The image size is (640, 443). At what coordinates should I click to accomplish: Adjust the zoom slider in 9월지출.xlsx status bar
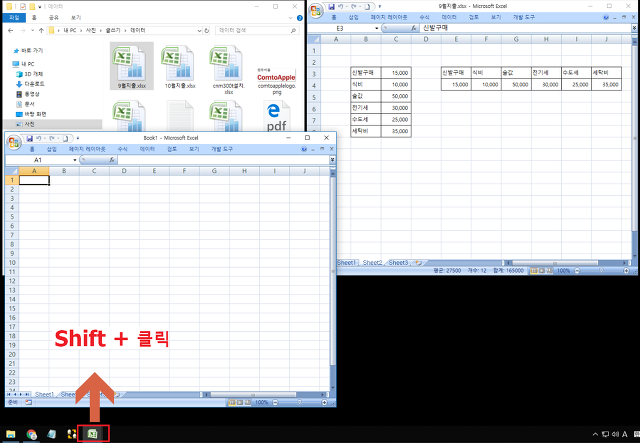point(601,271)
